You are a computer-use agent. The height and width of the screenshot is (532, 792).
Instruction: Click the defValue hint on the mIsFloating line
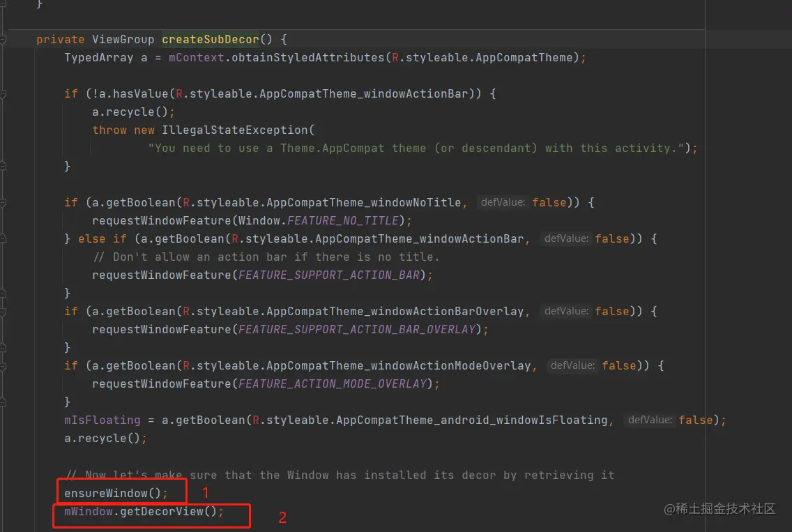coord(650,420)
